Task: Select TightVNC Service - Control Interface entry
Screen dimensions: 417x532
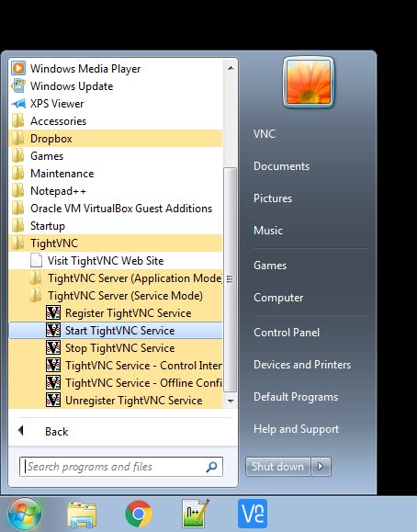Action: point(116,366)
